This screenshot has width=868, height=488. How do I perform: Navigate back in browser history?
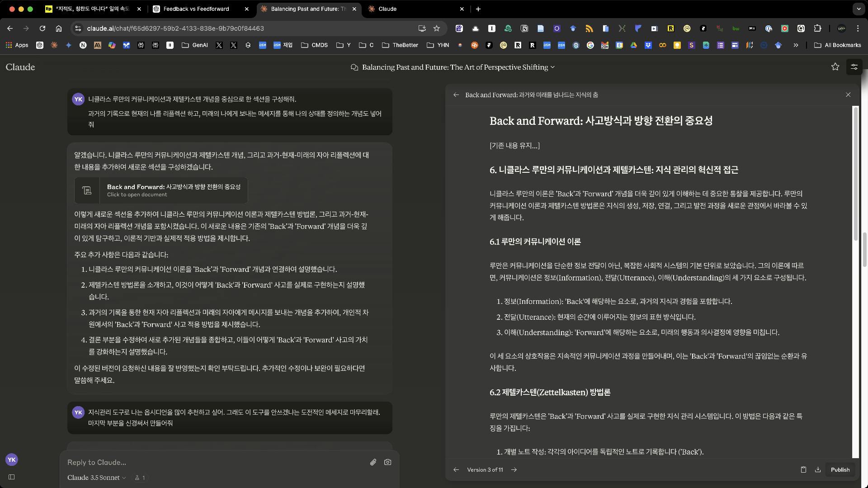(10, 28)
